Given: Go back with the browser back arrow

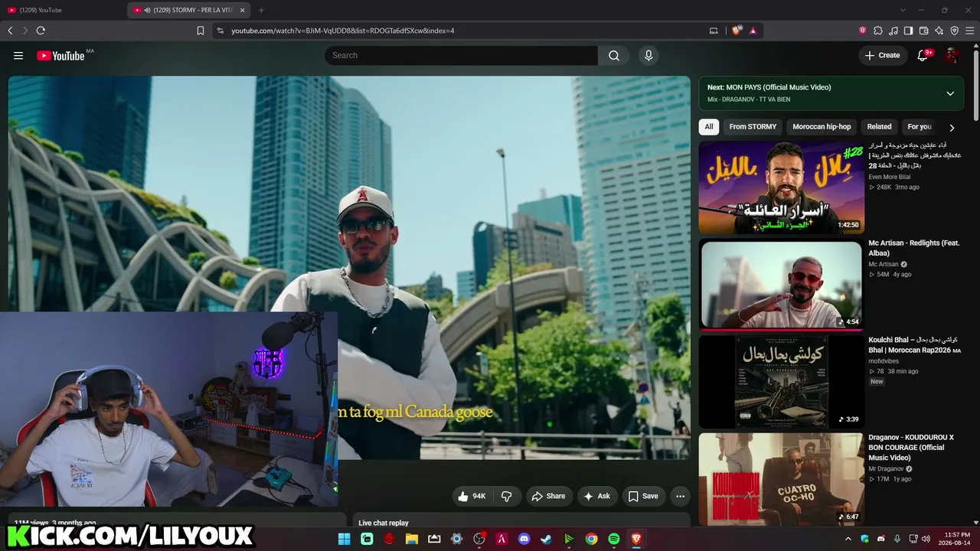Looking at the screenshot, I should 10,31.
